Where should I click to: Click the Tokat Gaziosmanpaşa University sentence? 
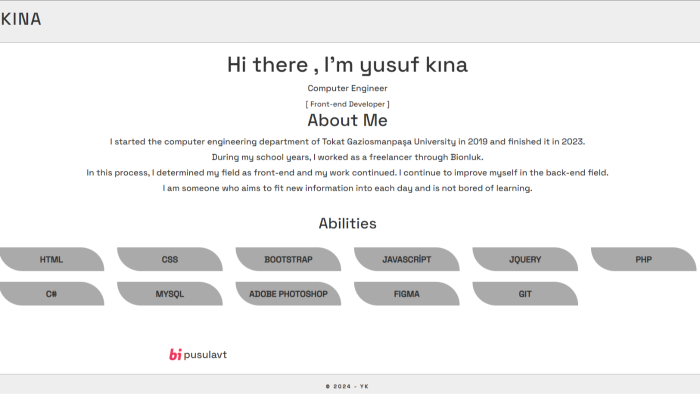click(347, 142)
